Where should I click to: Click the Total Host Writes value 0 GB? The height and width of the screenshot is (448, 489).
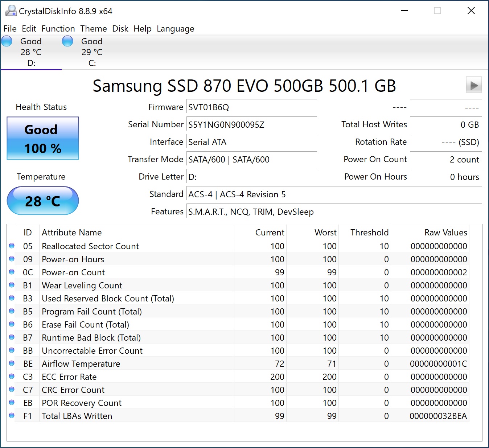tap(446, 125)
